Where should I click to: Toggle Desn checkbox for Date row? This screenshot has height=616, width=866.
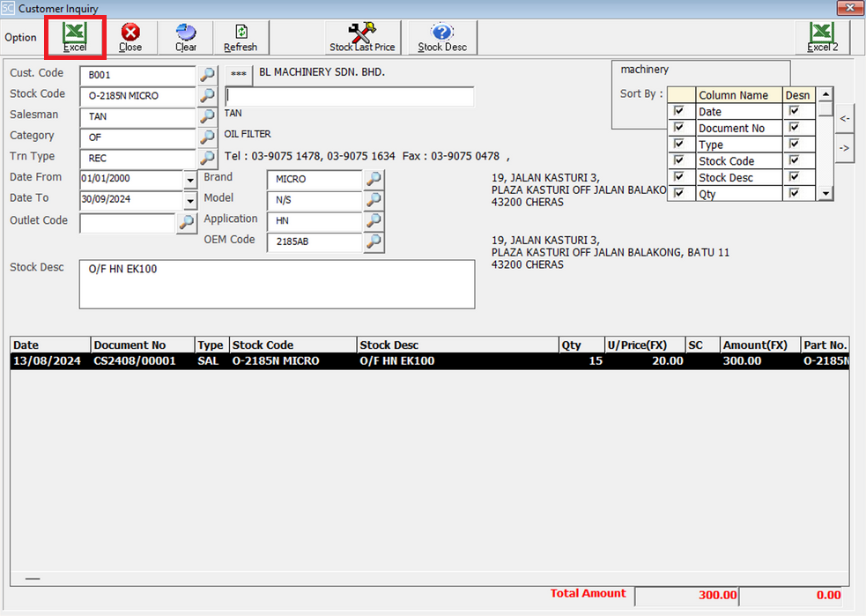795,111
